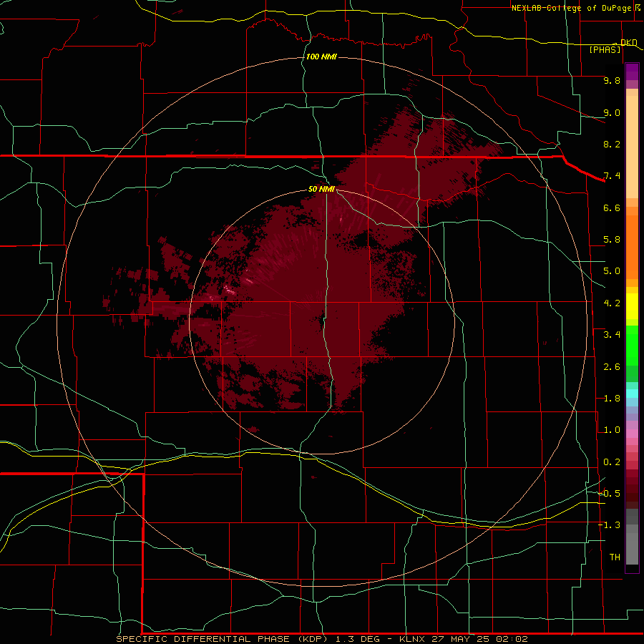Click the 9.0 color scale value
The image size is (644, 644).
612,112
